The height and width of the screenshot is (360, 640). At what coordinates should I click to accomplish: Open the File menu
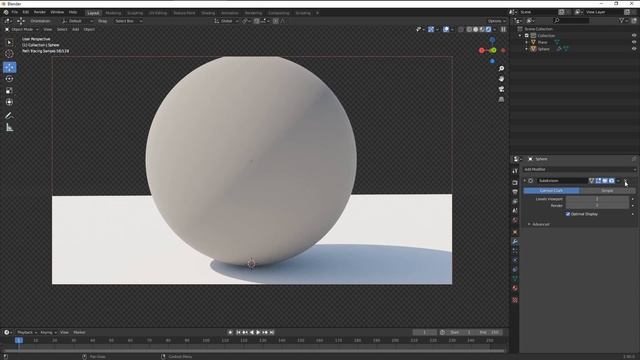(x=15, y=12)
